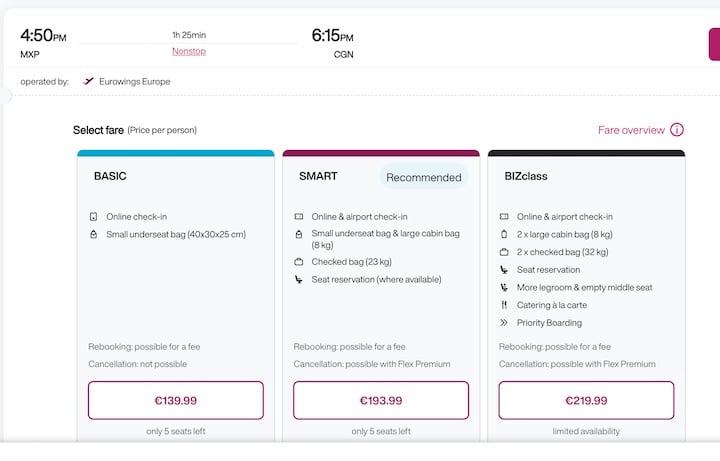Click SMART seat reservation icon
The width and height of the screenshot is (720, 461).
point(299,280)
